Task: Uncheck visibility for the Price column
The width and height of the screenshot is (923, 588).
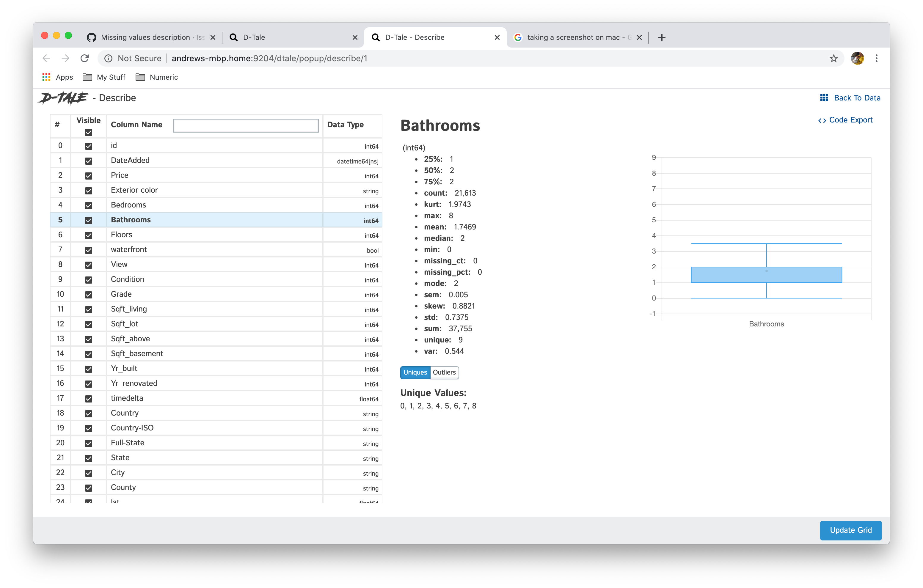Action: [89, 176]
